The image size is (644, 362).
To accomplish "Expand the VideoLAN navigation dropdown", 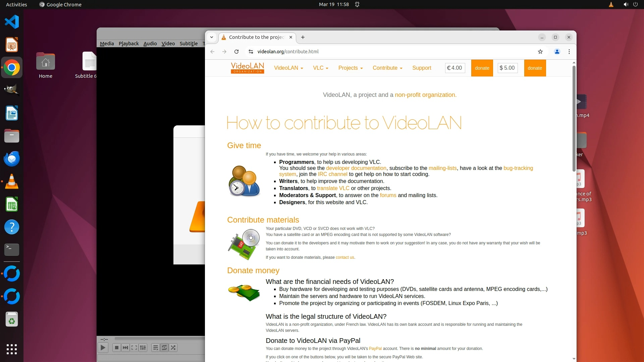I will click(288, 68).
